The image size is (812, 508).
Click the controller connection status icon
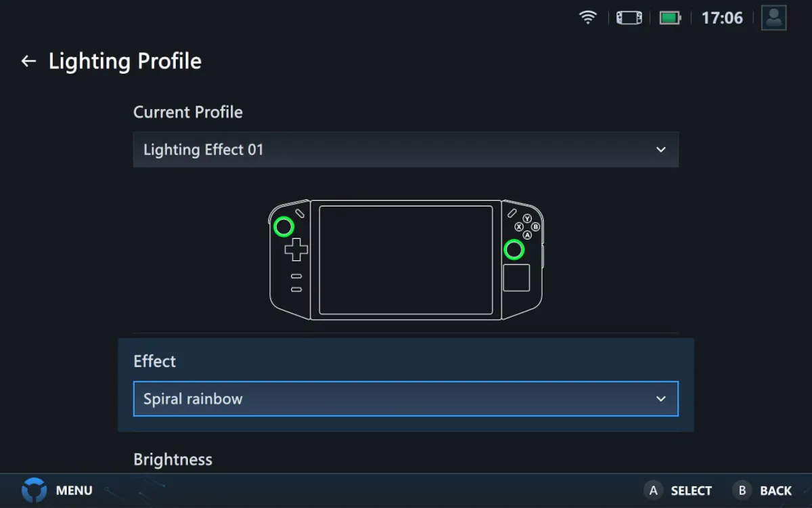(629, 18)
